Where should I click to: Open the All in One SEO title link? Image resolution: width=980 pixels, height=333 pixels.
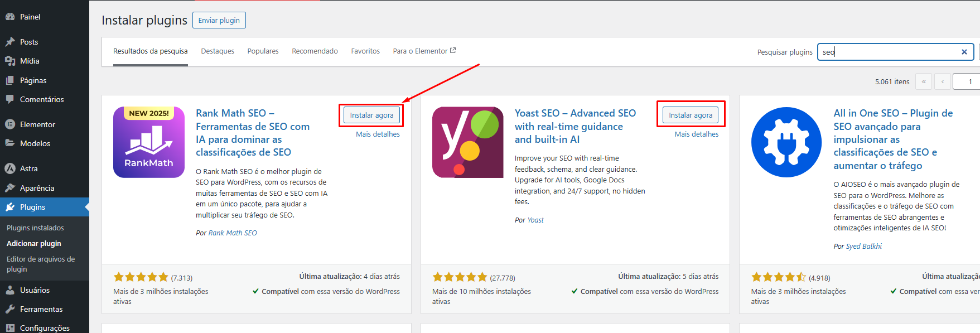(x=893, y=139)
